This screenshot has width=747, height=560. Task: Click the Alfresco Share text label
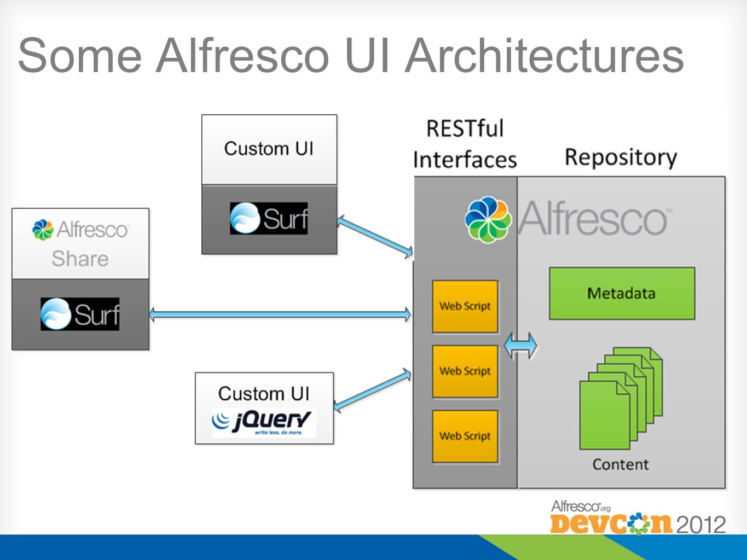point(80,243)
